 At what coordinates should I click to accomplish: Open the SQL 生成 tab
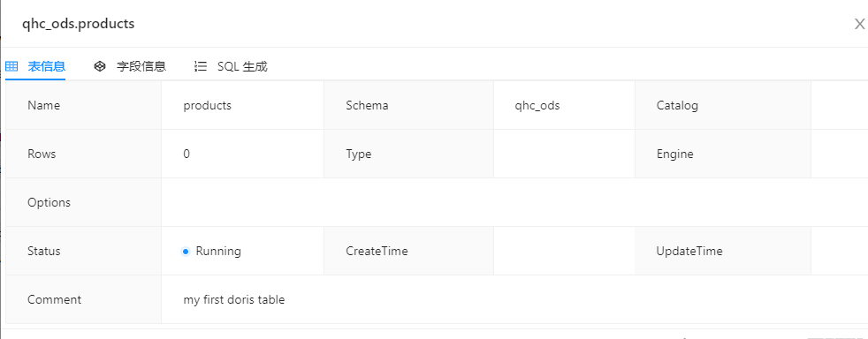click(x=242, y=67)
